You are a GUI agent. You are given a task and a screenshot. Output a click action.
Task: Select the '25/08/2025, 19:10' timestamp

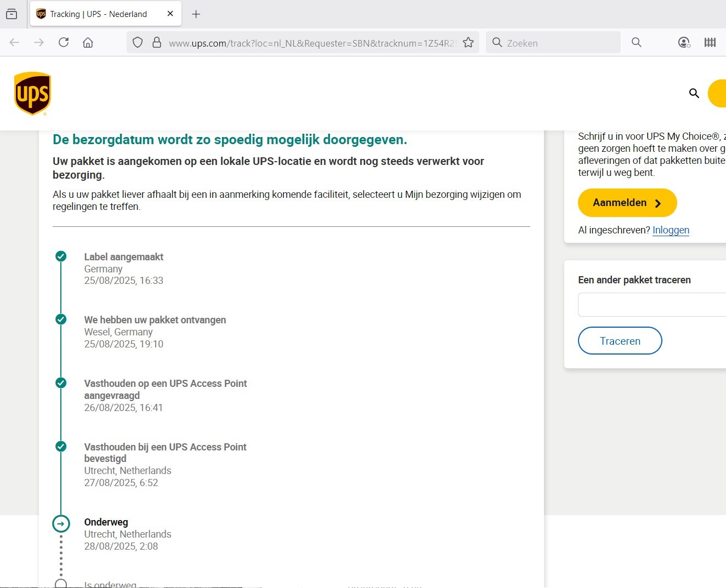(123, 344)
